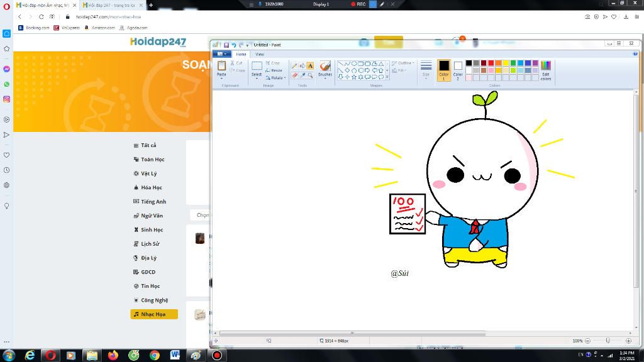Open Agoda.com bookmark
This screenshot has width=644, height=362.
pos(133,28)
